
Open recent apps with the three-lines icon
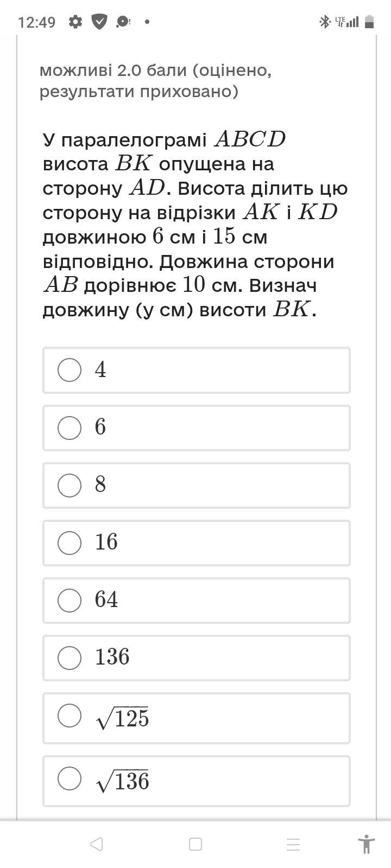click(293, 844)
